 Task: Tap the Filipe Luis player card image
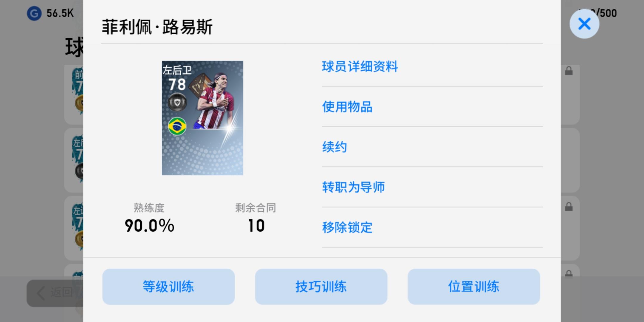pos(202,118)
